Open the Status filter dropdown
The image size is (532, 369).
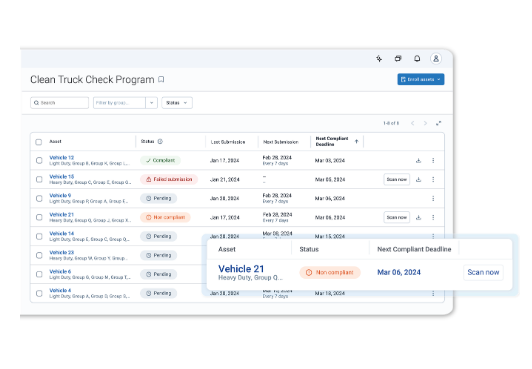click(x=177, y=103)
